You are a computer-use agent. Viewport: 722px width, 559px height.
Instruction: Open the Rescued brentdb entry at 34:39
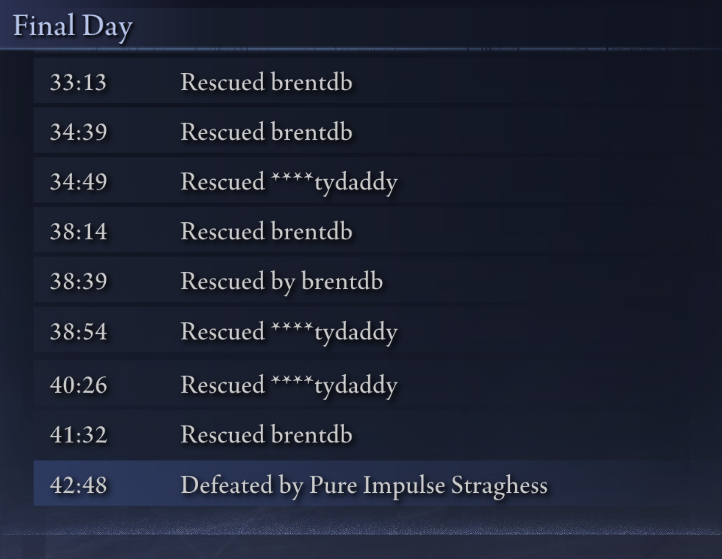click(266, 132)
